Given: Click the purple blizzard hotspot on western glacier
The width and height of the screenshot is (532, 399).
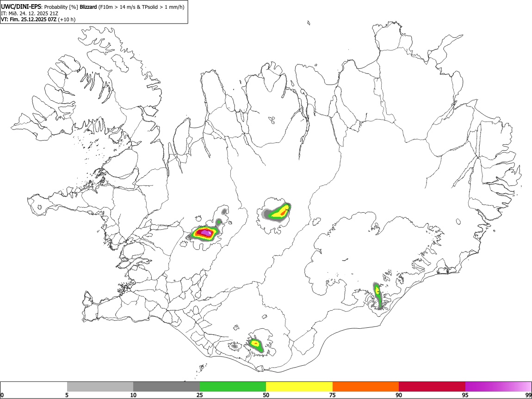Looking at the screenshot, I should tap(207, 233).
